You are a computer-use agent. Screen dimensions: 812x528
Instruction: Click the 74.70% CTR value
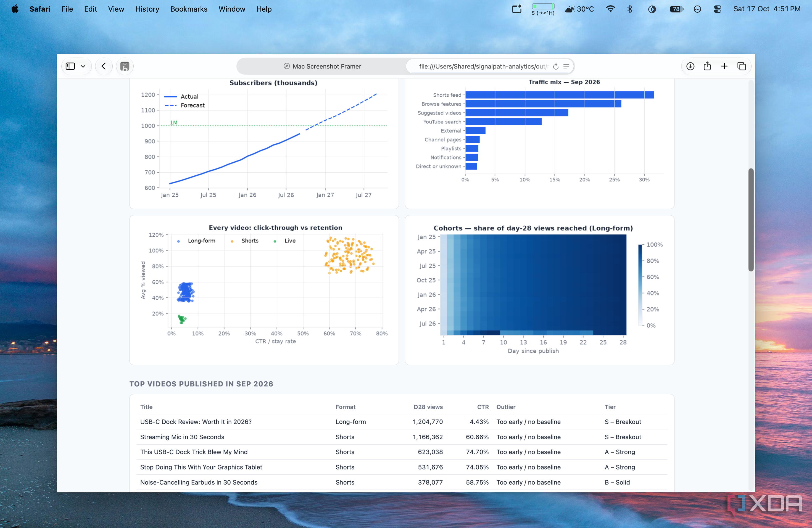pos(477,452)
